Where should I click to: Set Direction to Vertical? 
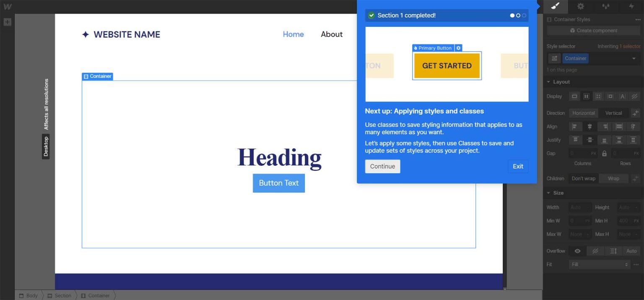613,112
